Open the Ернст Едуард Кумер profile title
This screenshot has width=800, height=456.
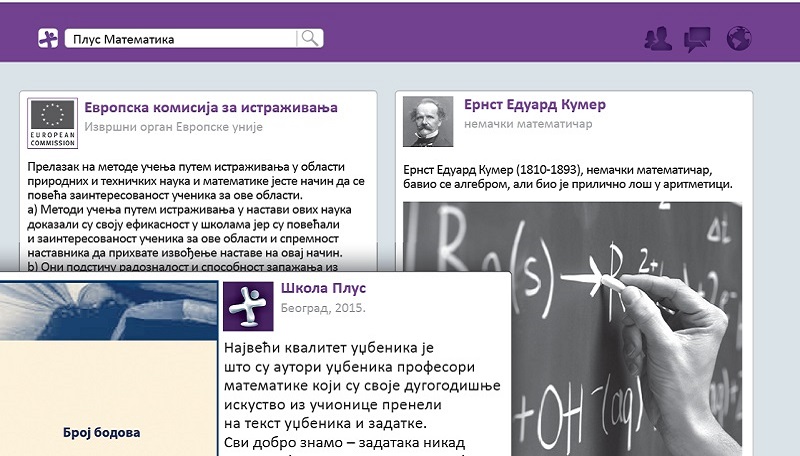(535, 104)
